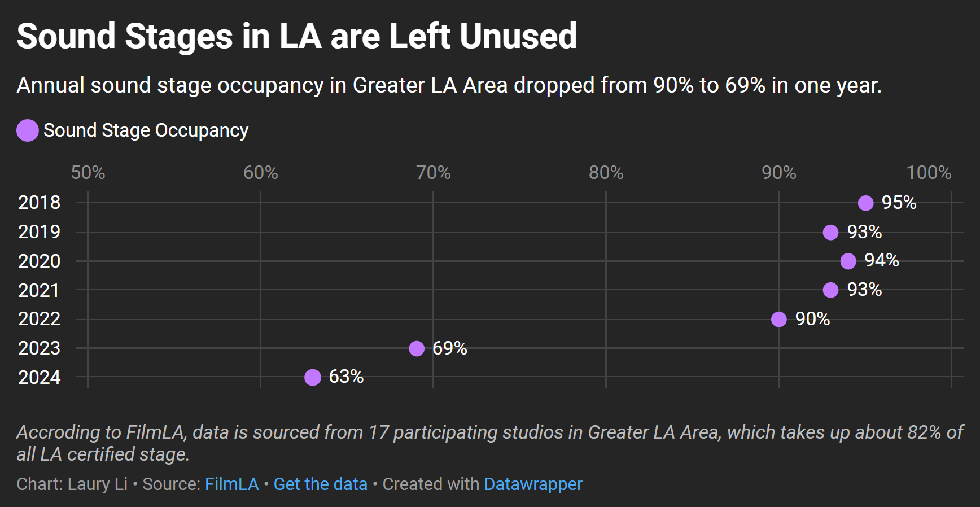
Task: Click the 100% axis label
Action: pyautogui.click(x=929, y=172)
